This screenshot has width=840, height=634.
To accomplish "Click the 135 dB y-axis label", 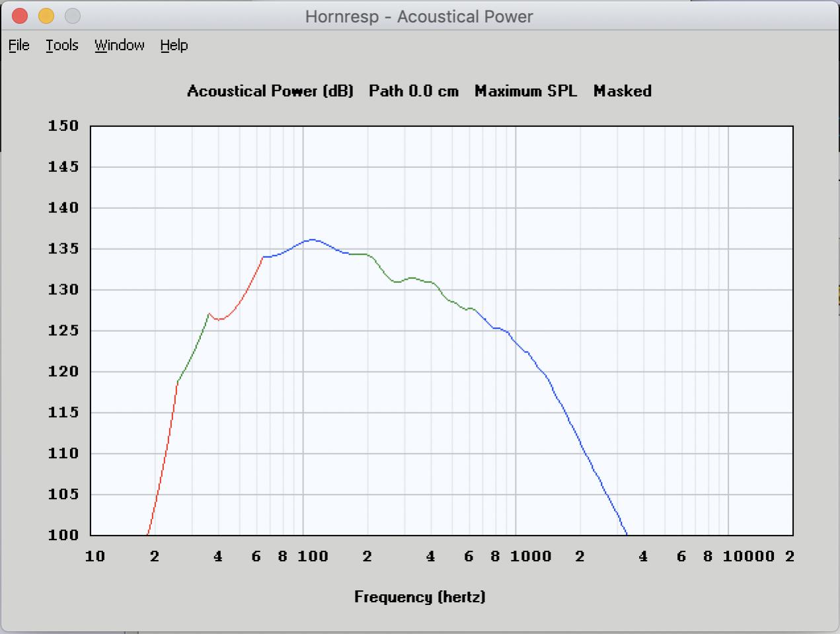I will click(63, 249).
